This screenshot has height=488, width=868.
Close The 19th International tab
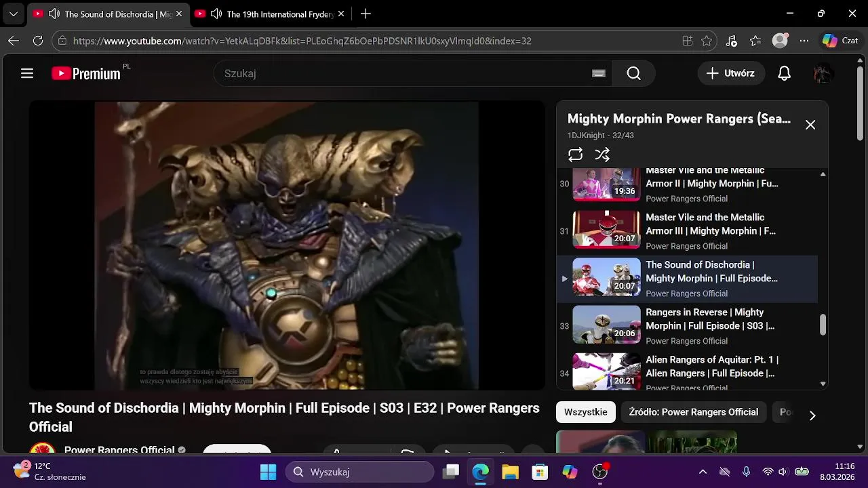click(x=341, y=14)
